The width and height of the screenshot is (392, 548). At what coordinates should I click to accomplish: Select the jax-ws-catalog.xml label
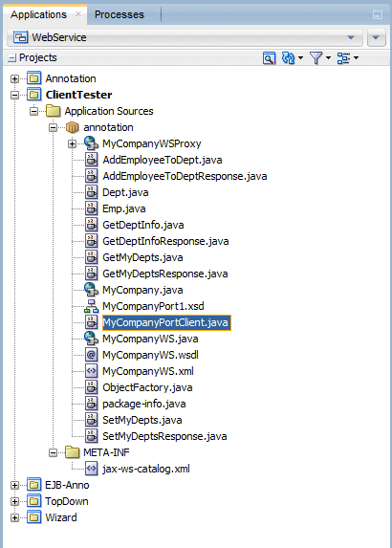click(x=146, y=469)
